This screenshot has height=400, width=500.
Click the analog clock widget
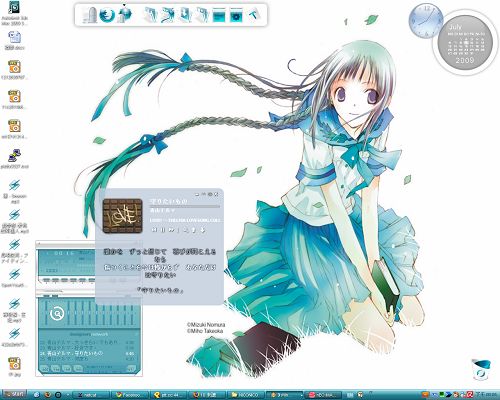point(426,20)
